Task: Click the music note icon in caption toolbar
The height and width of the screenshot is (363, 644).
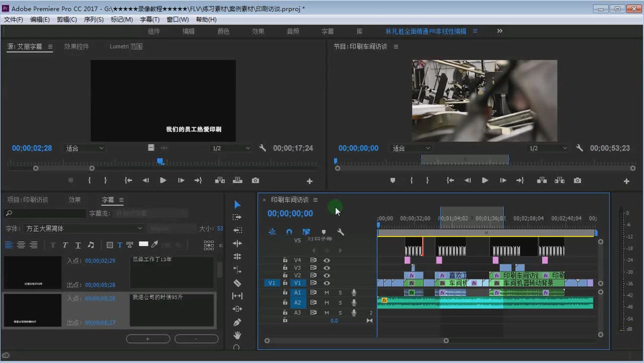Action: tap(91, 245)
